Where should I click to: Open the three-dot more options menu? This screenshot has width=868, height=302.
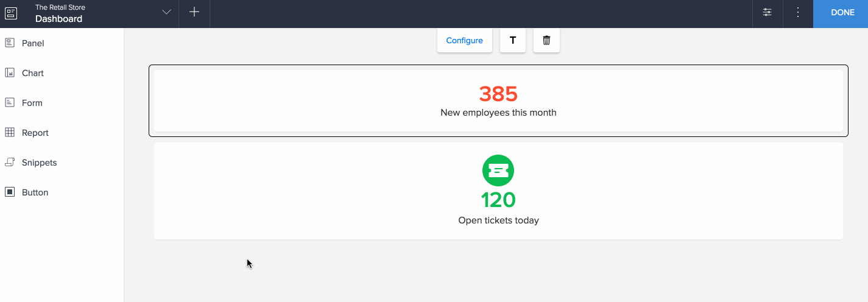click(x=798, y=12)
